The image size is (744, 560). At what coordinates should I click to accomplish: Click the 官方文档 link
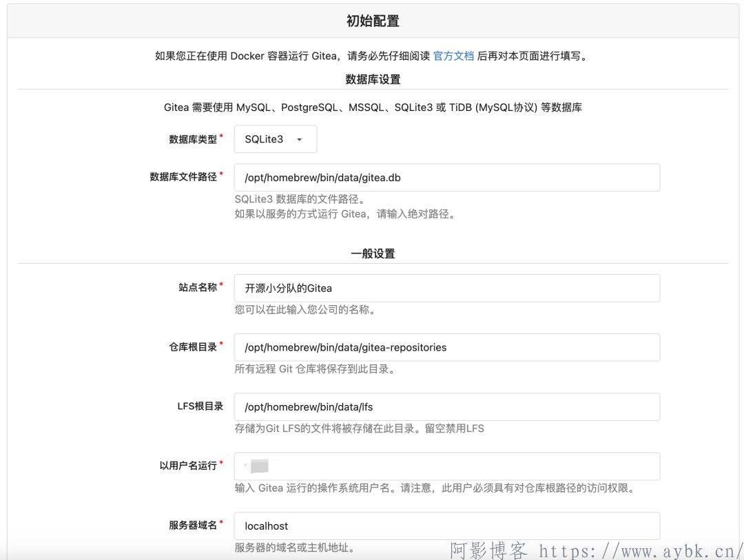tap(453, 56)
